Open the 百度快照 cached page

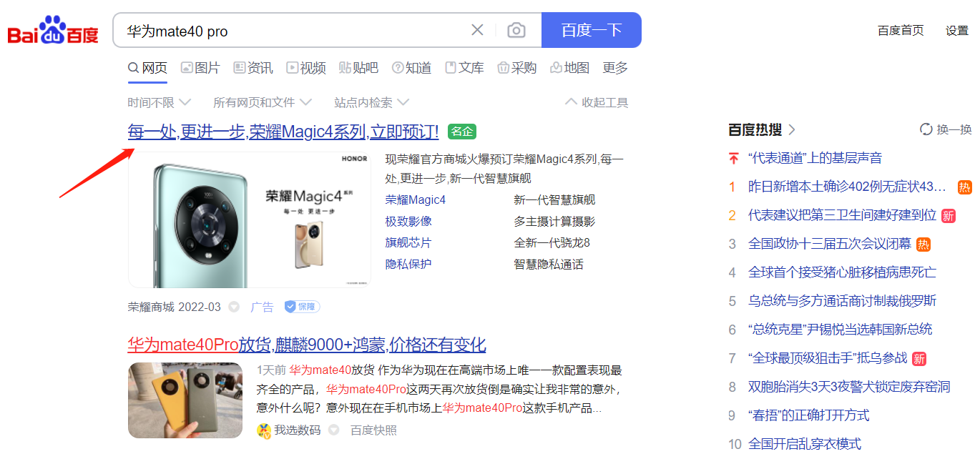[373, 430]
